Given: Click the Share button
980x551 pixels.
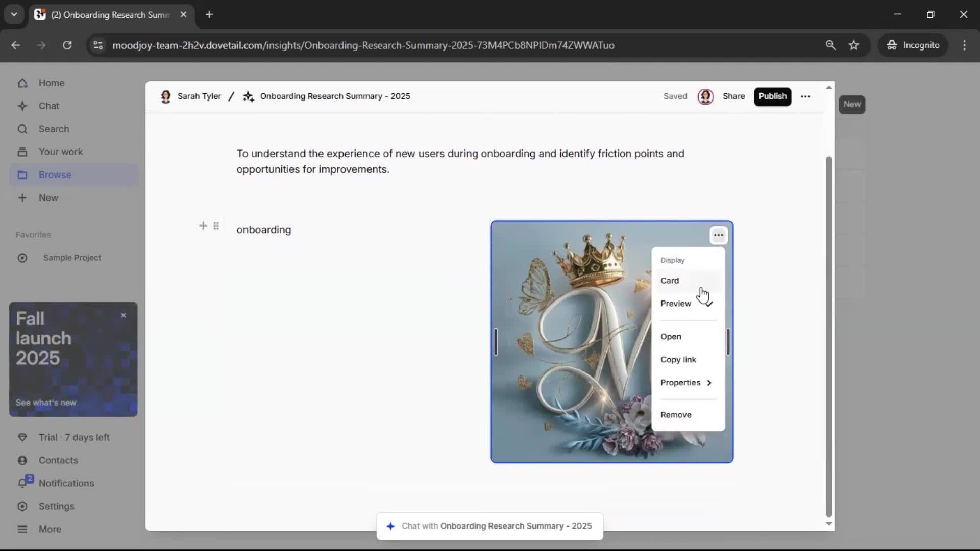Looking at the screenshot, I should pos(733,96).
